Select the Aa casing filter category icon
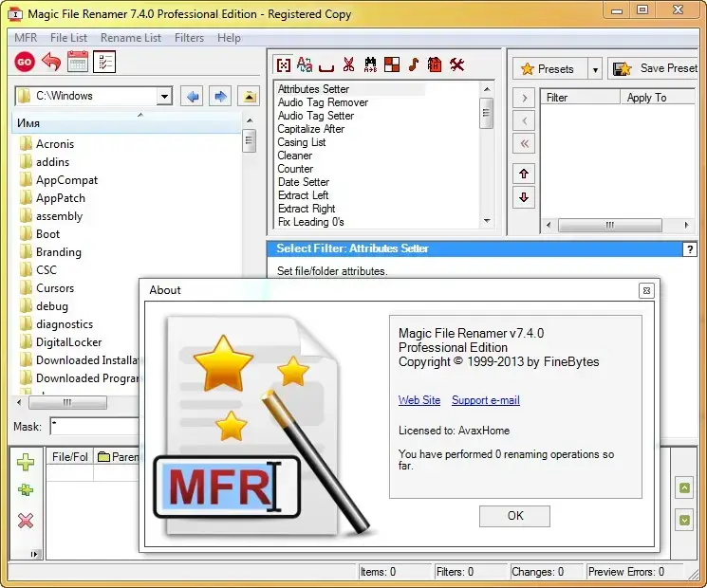Screen dimensions: 707x588 coord(305,64)
